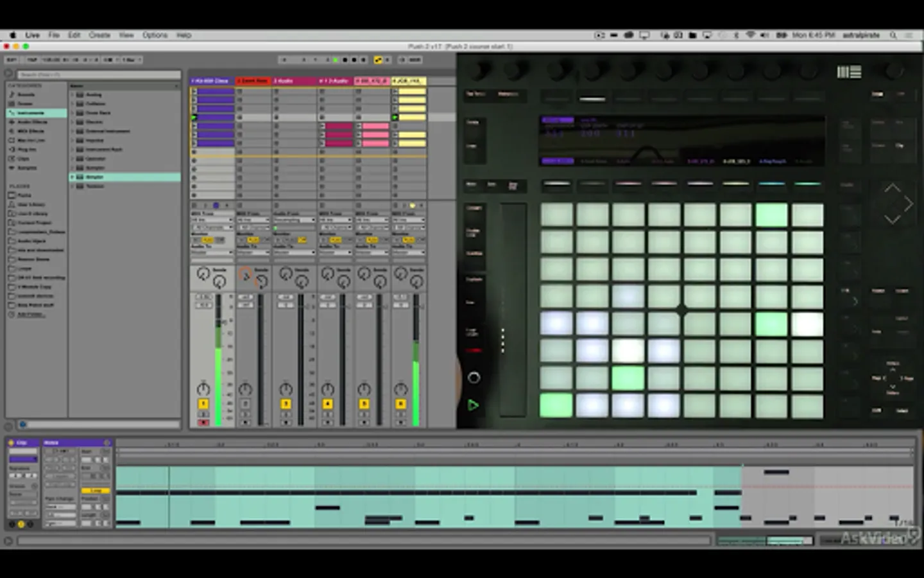This screenshot has height=578, width=924.
Task: Expand the Analog instrument folder
Action: click(72, 94)
